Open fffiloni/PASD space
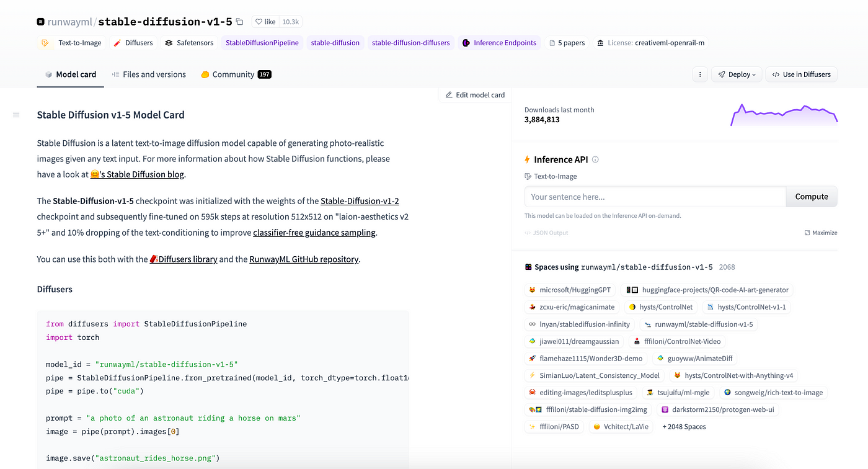Viewport: 868px width, 469px height. 554,426
